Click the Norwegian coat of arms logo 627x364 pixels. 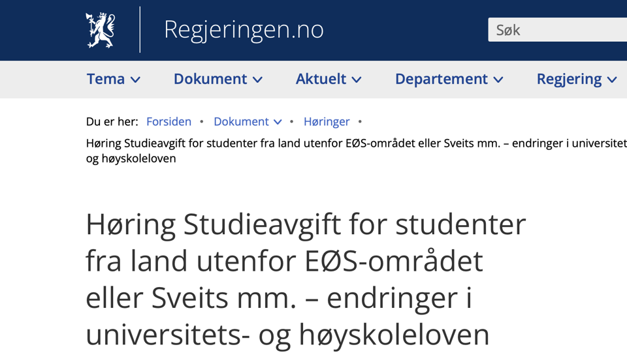pyautogui.click(x=100, y=30)
